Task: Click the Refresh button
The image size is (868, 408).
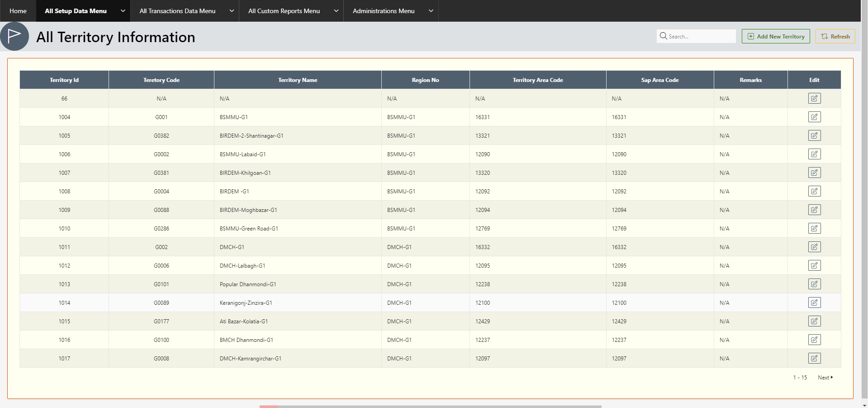Action: (835, 36)
